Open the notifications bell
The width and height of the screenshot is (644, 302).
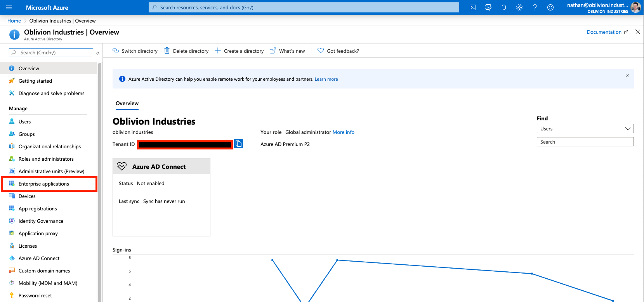coord(504,7)
